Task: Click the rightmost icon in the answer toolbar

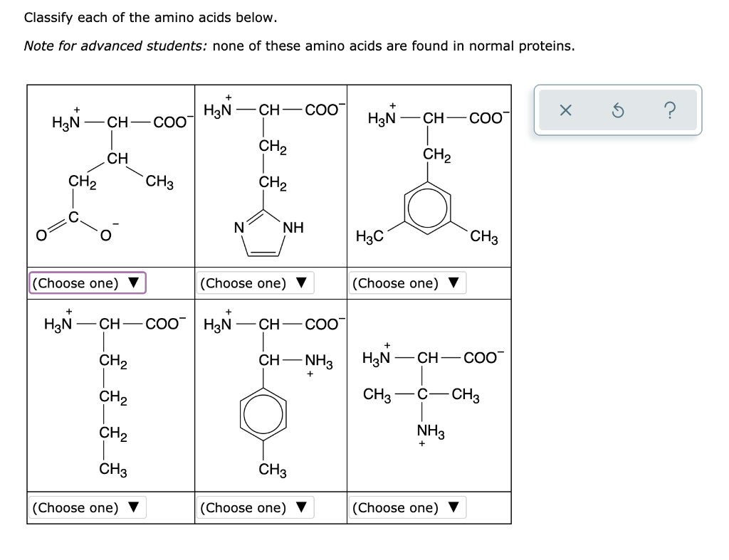Action: 670,110
